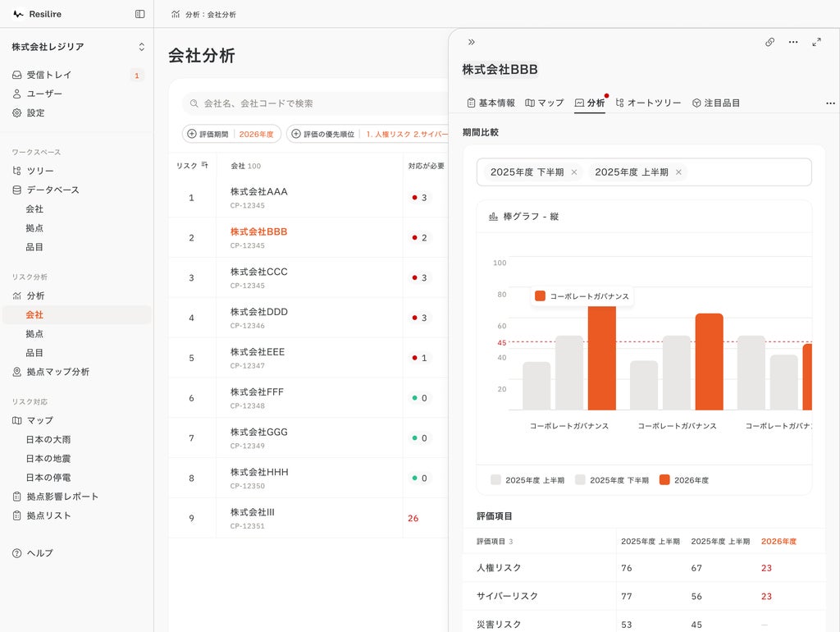Remove the 2025年度 下半期 period chip
The width and height of the screenshot is (840, 632).
[x=573, y=172]
